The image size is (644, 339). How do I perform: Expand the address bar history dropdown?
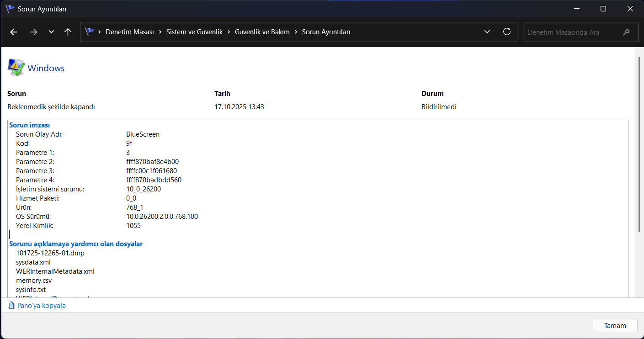click(487, 32)
